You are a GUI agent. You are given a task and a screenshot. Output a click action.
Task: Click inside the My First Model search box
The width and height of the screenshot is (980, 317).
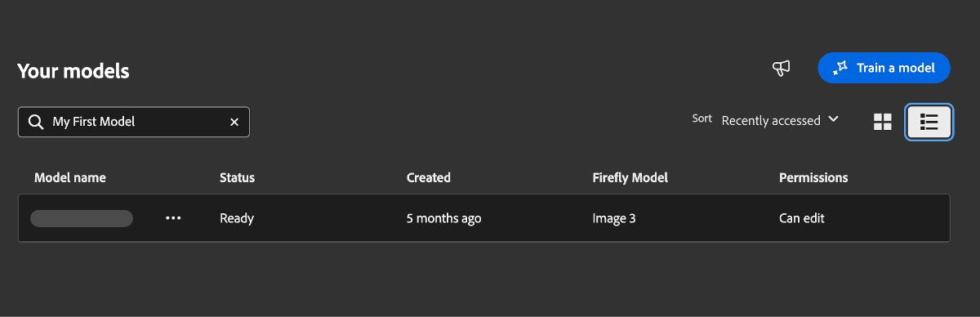click(134, 122)
